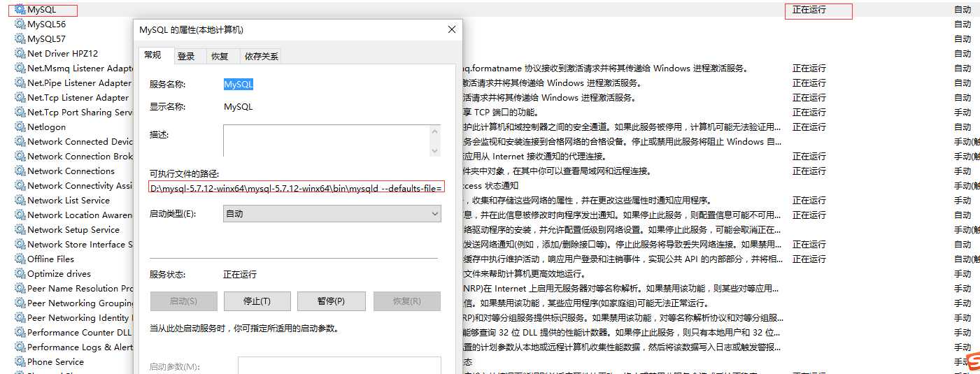Viewport: 980px width, 374px height.
Task: Click the disabled 恢复(R) button
Action: point(407,301)
